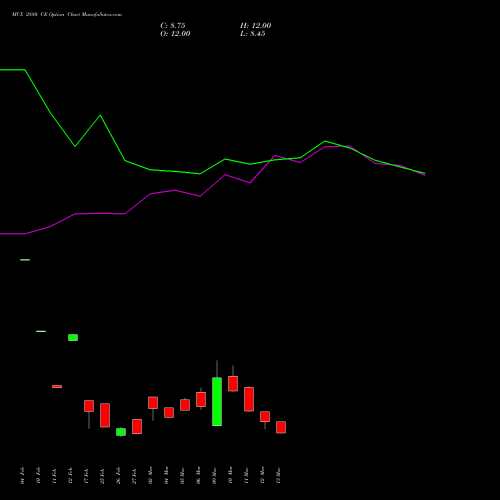Click the 02 Mar date label
Image resolution: width=500 pixels, height=500 pixels.
pyautogui.click(x=150, y=475)
